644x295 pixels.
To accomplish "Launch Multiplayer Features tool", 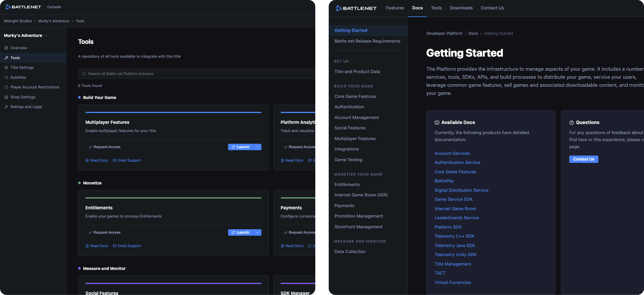I will click(240, 147).
